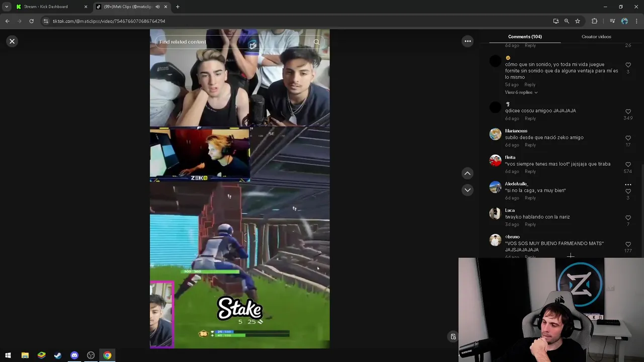
Task: Like bruno's comment
Action: 628,244
